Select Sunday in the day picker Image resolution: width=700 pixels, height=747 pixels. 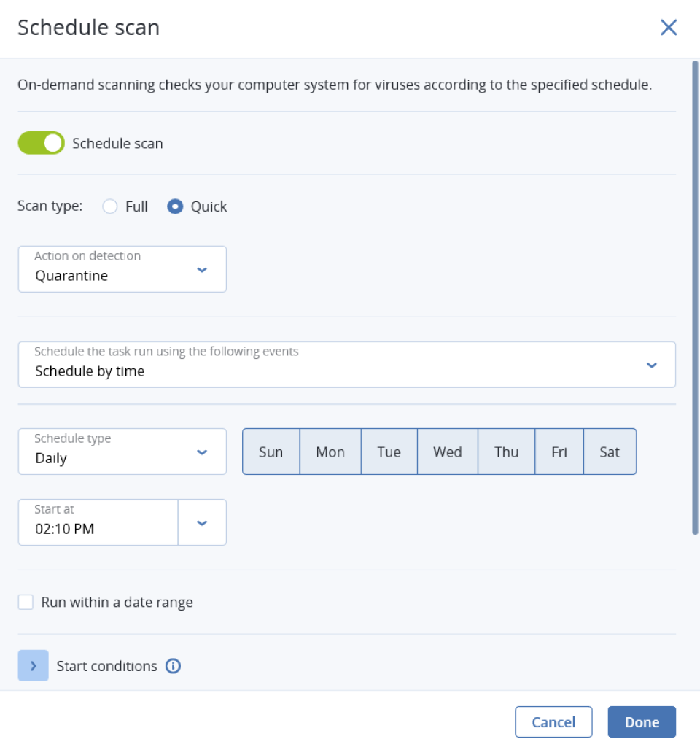pyautogui.click(x=271, y=451)
